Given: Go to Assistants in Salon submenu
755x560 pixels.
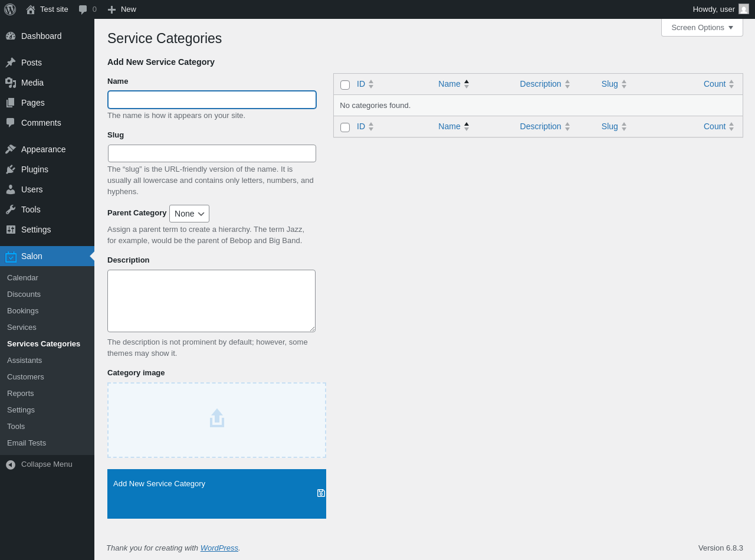Looking at the screenshot, I should [x=25, y=361].
